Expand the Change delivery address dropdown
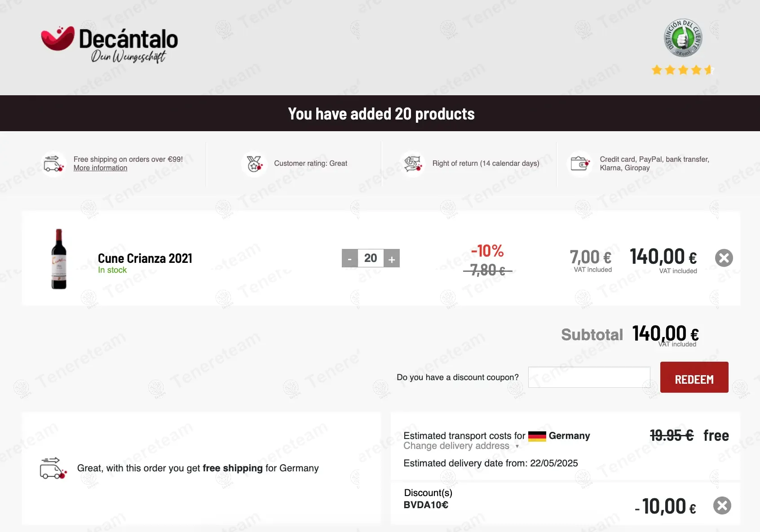Screen dimensions: 760x532 pos(461,446)
